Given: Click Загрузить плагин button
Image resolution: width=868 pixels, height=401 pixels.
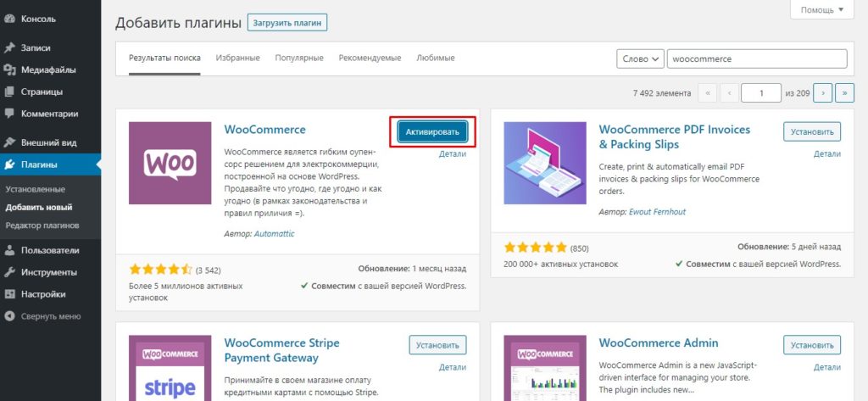Looking at the screenshot, I should pyautogui.click(x=287, y=23).
